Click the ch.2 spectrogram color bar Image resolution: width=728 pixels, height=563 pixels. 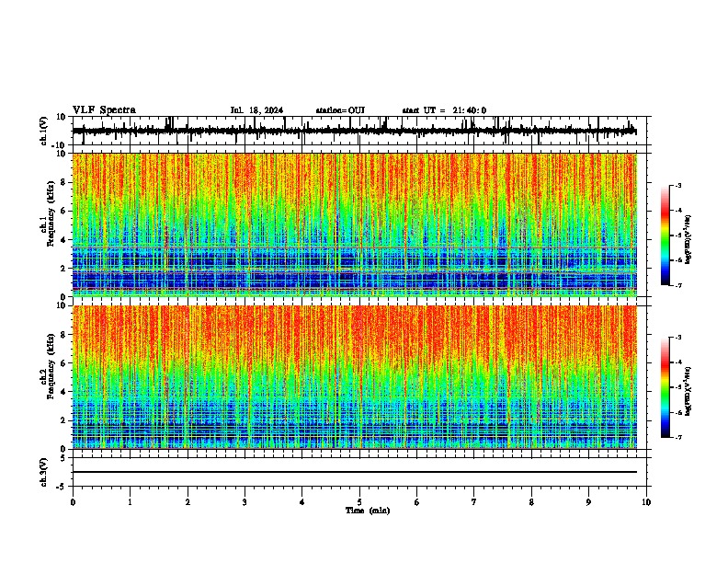pyautogui.click(x=665, y=387)
